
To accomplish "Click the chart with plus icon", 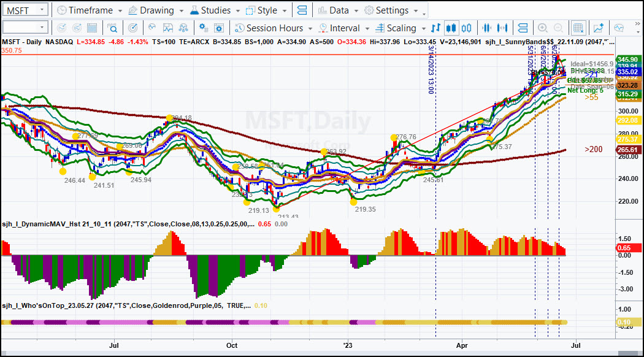I will 599,28.
